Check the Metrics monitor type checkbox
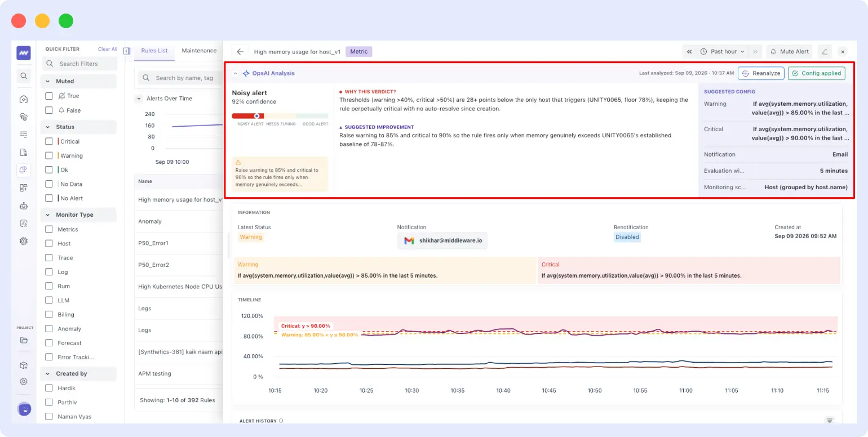868x437 pixels. pos(49,229)
